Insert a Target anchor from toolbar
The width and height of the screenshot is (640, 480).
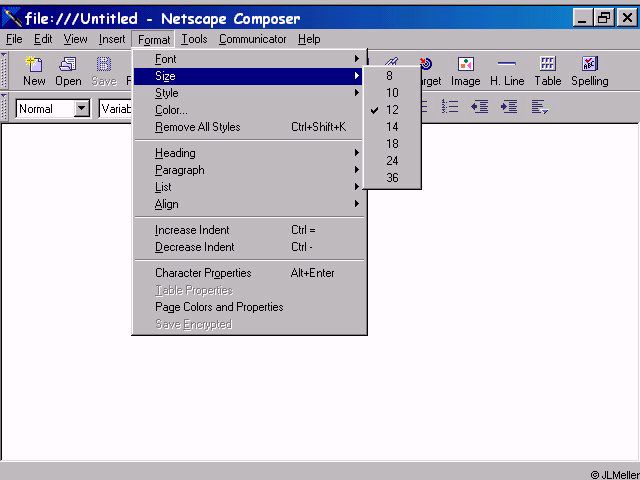[x=429, y=71]
